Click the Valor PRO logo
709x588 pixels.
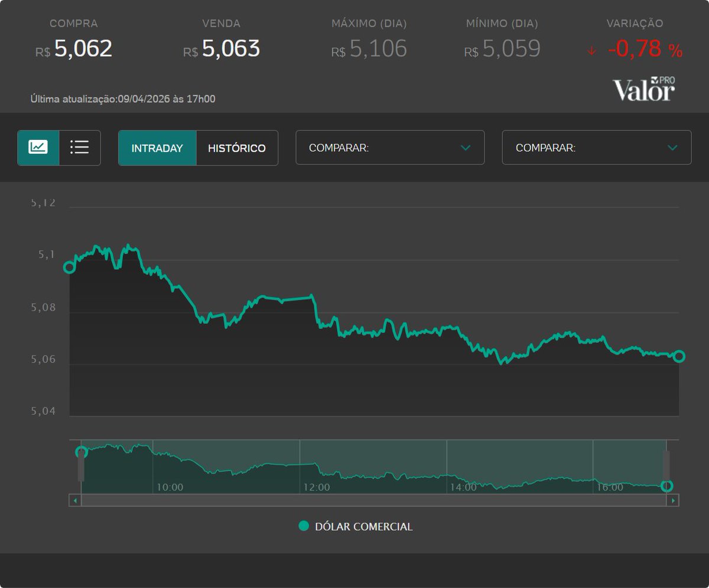pos(644,89)
